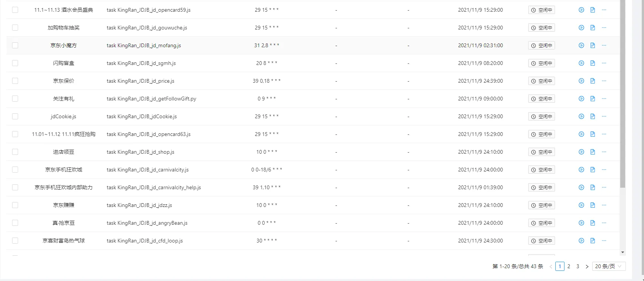Jump to page 3
644x281 pixels.
(578, 266)
